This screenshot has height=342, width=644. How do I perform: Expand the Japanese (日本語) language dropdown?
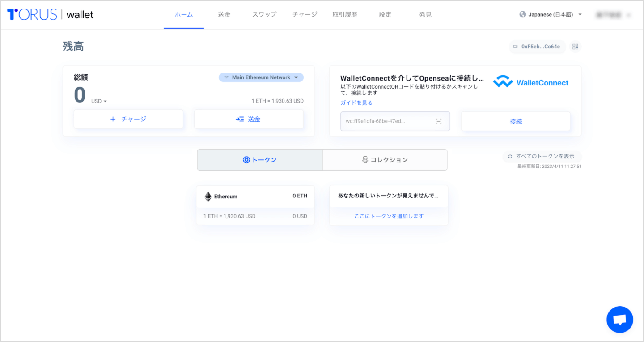tap(550, 14)
